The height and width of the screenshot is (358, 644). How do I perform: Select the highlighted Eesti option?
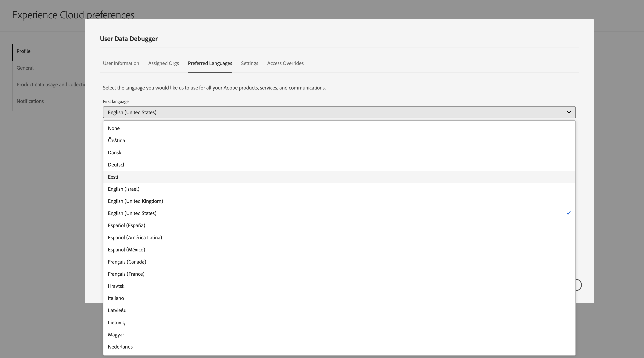pyautogui.click(x=113, y=177)
